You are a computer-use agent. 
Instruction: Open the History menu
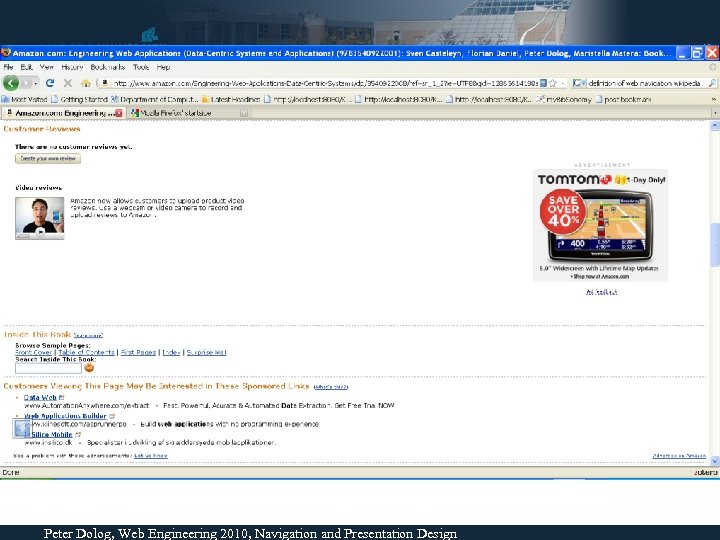72,67
